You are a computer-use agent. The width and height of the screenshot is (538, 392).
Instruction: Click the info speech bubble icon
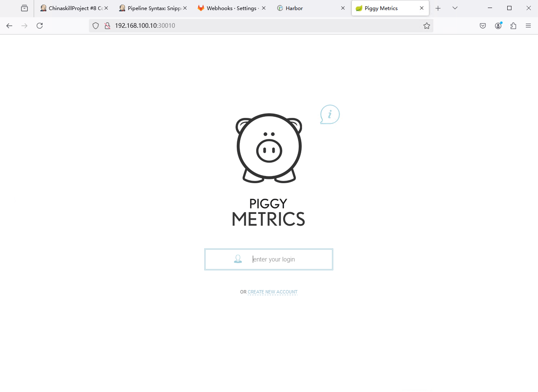330,115
